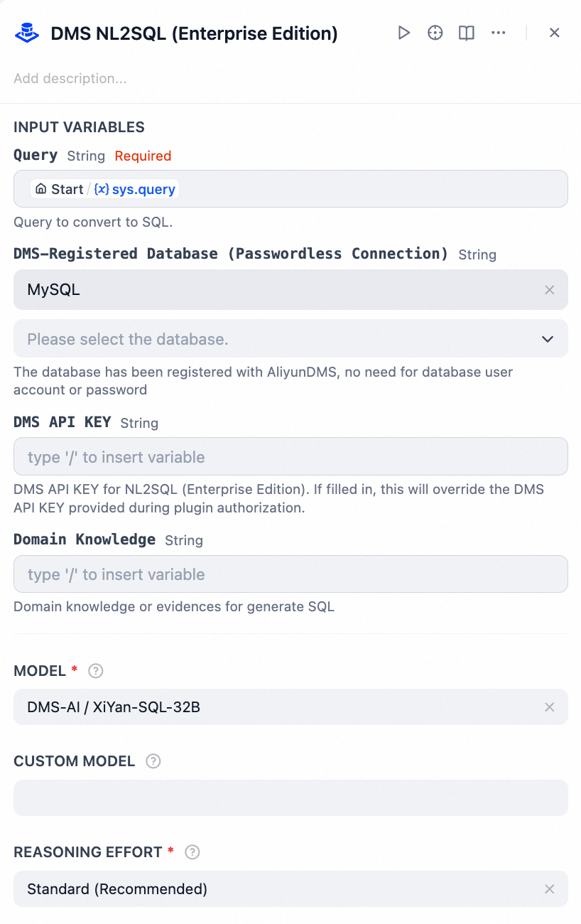The image size is (581, 924).
Task: Open the three-dots more options menu
Action: (x=499, y=33)
